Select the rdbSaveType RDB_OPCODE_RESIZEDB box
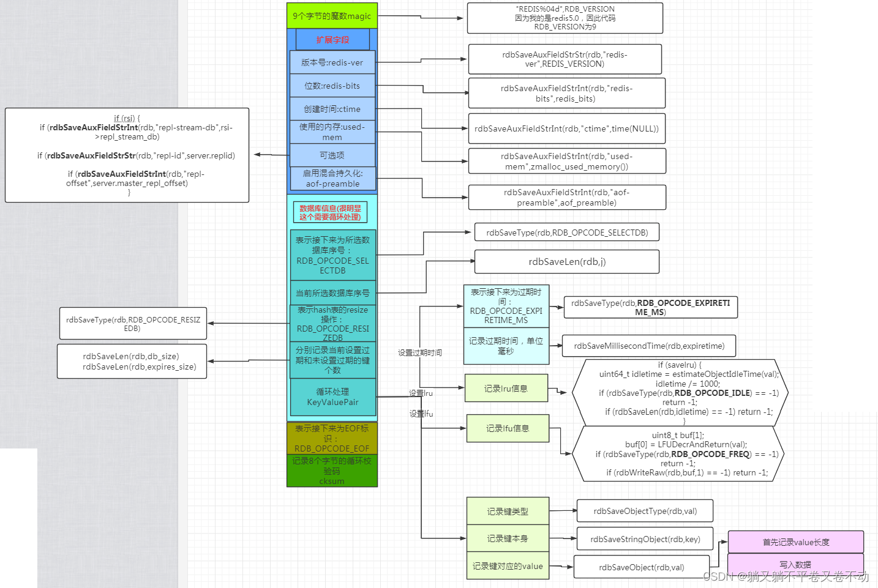 (x=133, y=324)
